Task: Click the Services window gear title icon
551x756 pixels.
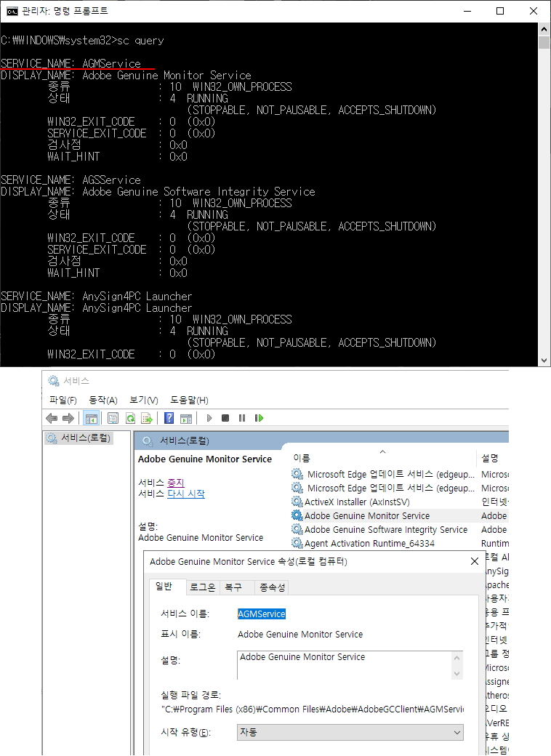Action: pyautogui.click(x=54, y=381)
